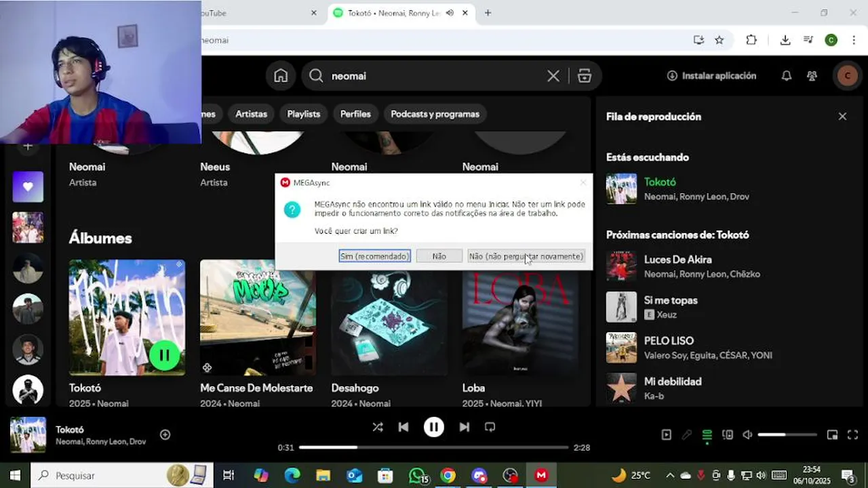This screenshot has width=868, height=488.
Task: Open Windows notification center icon
Action: tap(848, 475)
